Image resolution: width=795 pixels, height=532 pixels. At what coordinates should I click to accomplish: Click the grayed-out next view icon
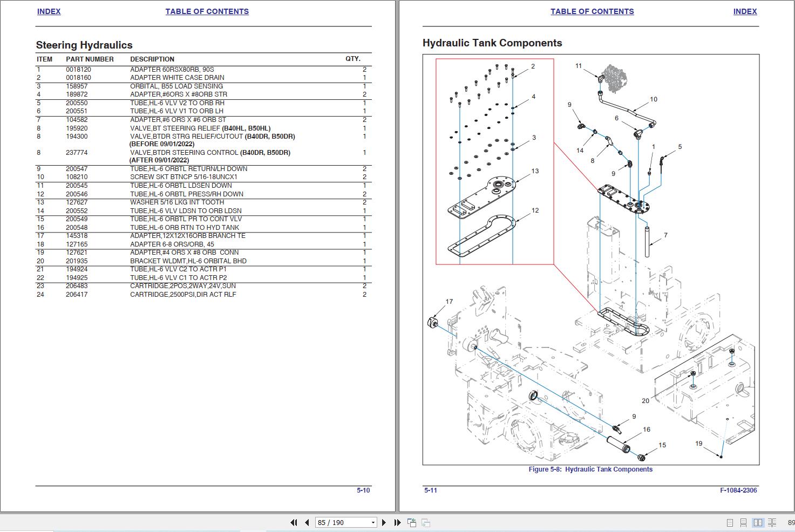point(425,522)
